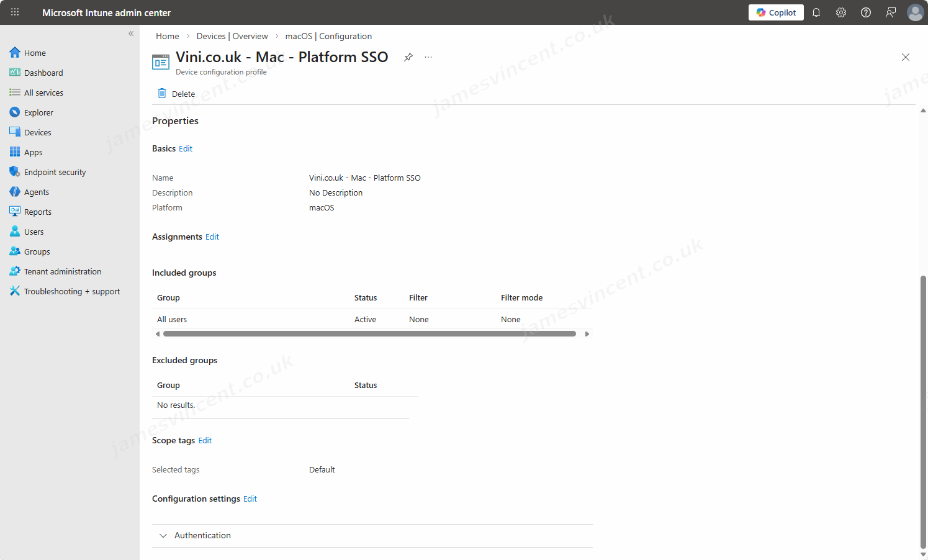Navigate to macOS | Configuration breadcrumb
The width and height of the screenshot is (928, 560).
click(x=328, y=36)
